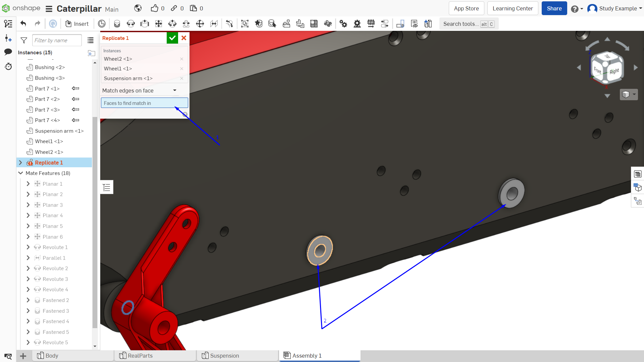
Task: Select the Parallel mate tool
Action: (x=214, y=24)
